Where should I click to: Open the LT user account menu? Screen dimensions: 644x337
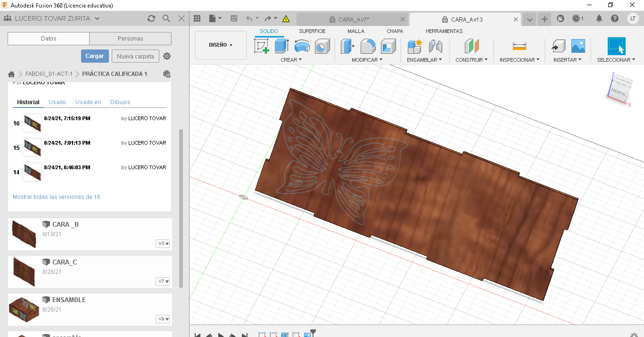[633, 19]
